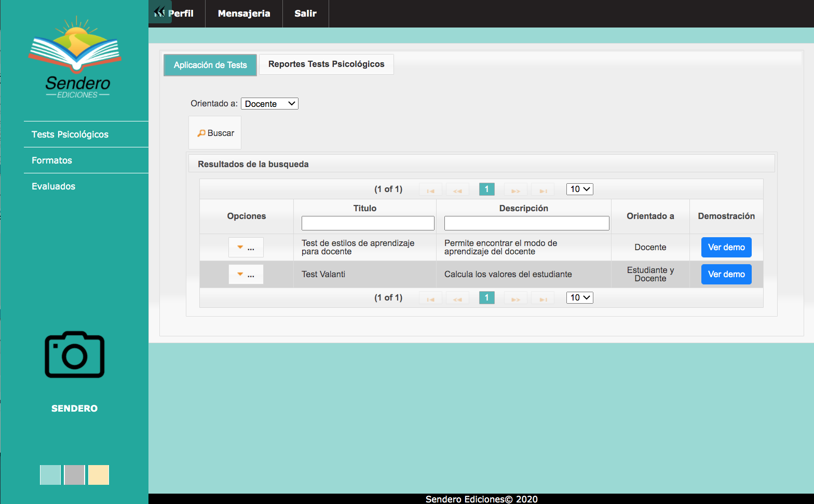Image resolution: width=814 pixels, height=504 pixels.
Task: Go to next page in top paginator
Action: coord(515,189)
